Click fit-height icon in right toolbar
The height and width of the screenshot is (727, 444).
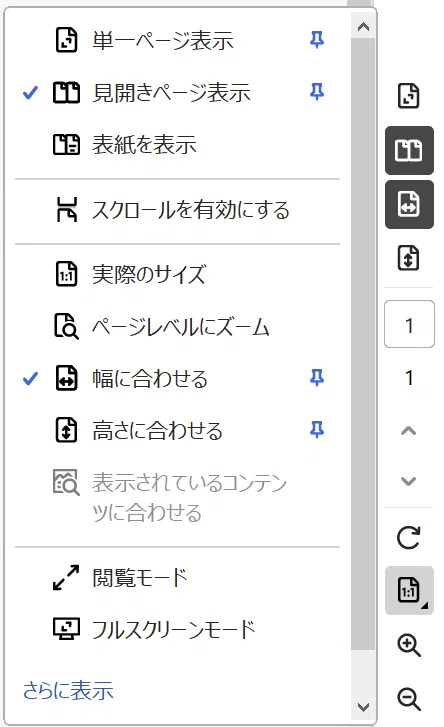409,258
